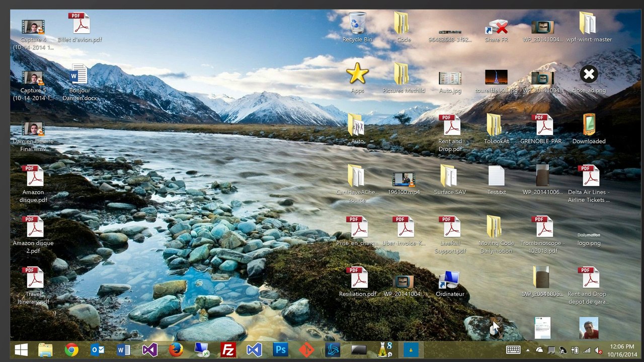
Task: Launch File Explorer from the taskbar
Action: coord(45,349)
